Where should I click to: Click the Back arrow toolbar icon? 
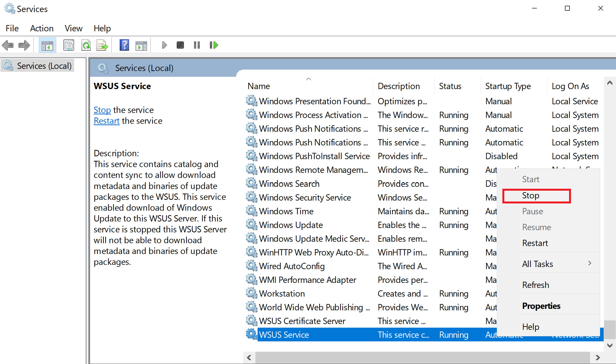click(8, 45)
